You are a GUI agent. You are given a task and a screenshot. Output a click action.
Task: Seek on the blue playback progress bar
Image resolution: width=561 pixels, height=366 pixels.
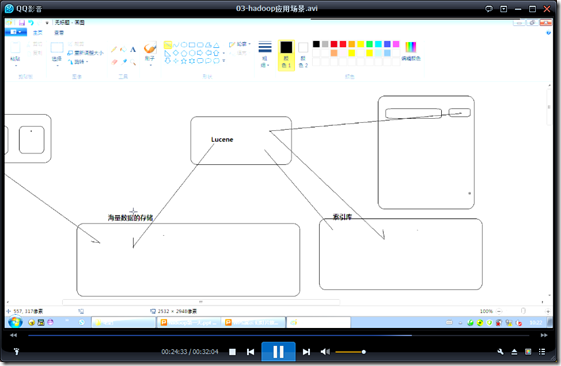coord(279,335)
